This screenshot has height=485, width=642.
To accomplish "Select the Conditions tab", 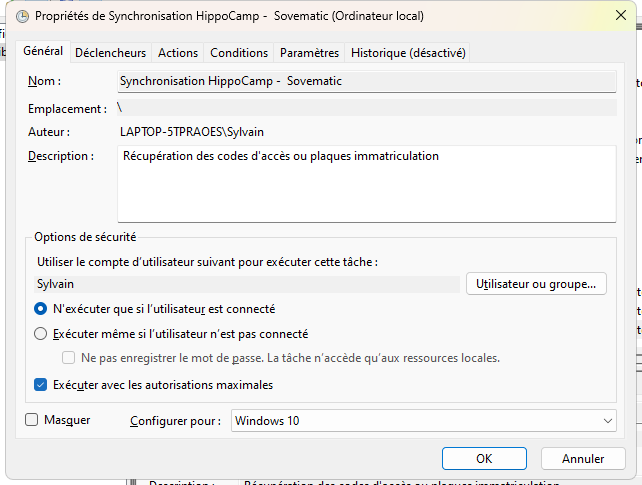I will (239, 53).
